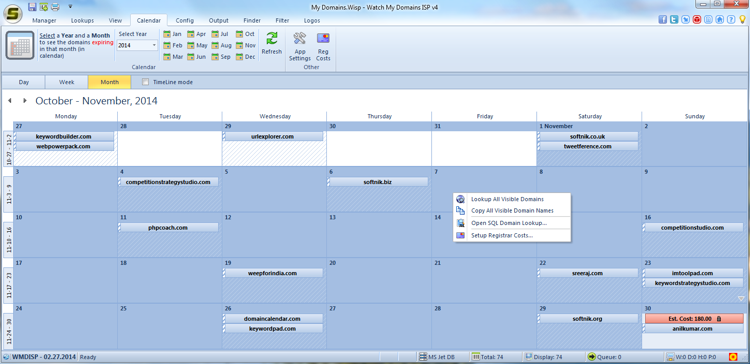Expand the hidden entries arrow on November 23
The width and height of the screenshot is (750, 364).
[741, 298]
